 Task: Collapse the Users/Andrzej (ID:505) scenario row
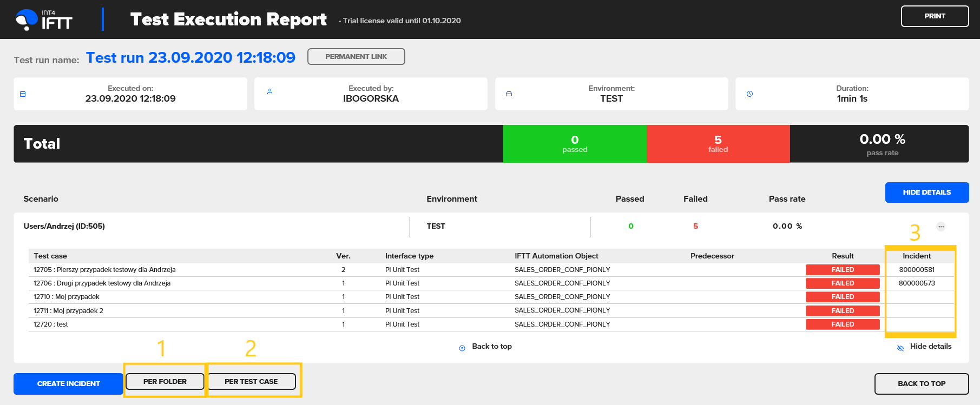pos(64,226)
